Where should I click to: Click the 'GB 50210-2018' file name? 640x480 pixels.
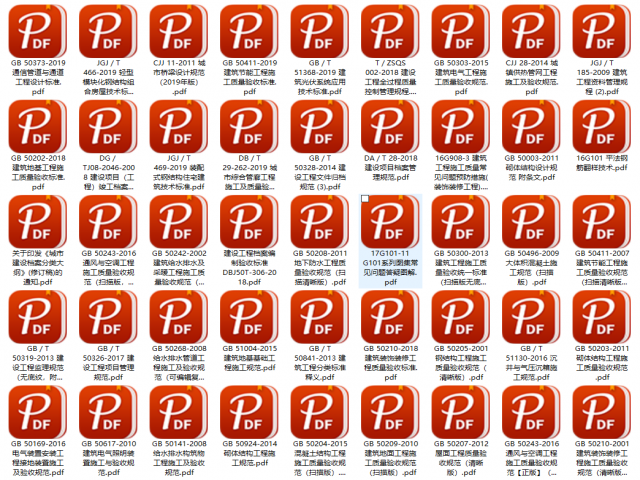390,363
